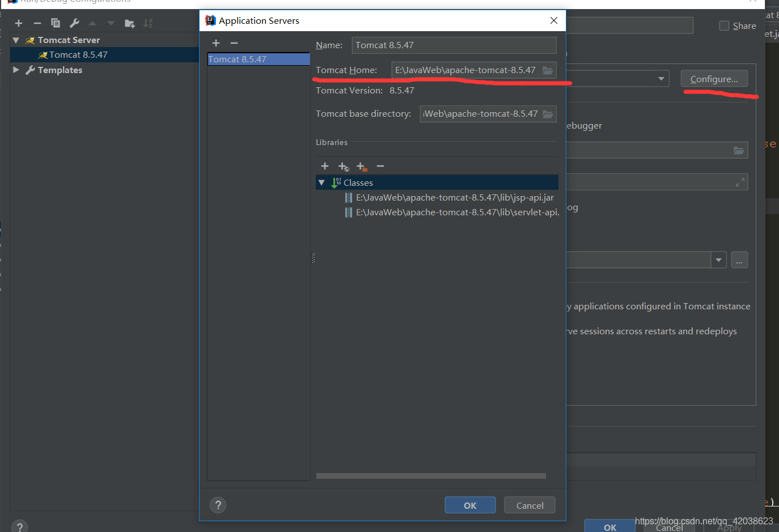The image size is (779, 532).
Task: Click the folder browse icon in the background window
Action: point(739,150)
